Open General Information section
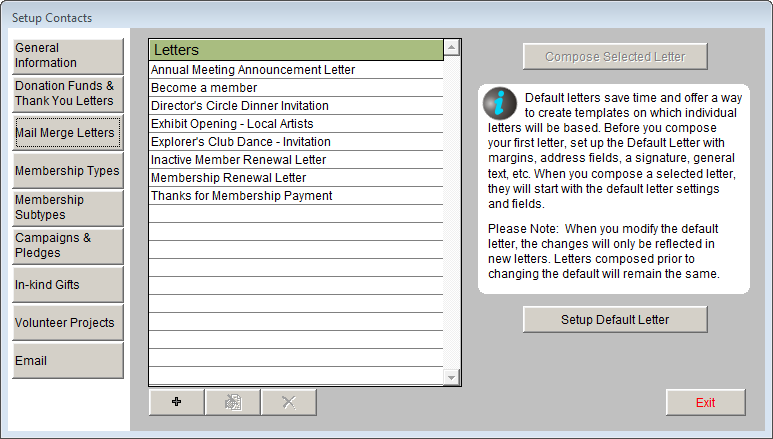Image resolution: width=773 pixels, height=439 pixels. pos(68,56)
